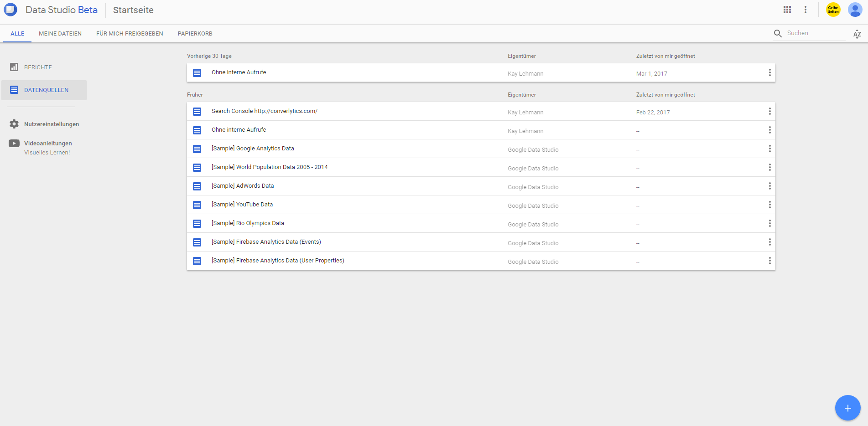Screen dimensions: 868x426
Task: Select DATENQUELLEN in sidebar
Action: [x=44, y=90]
